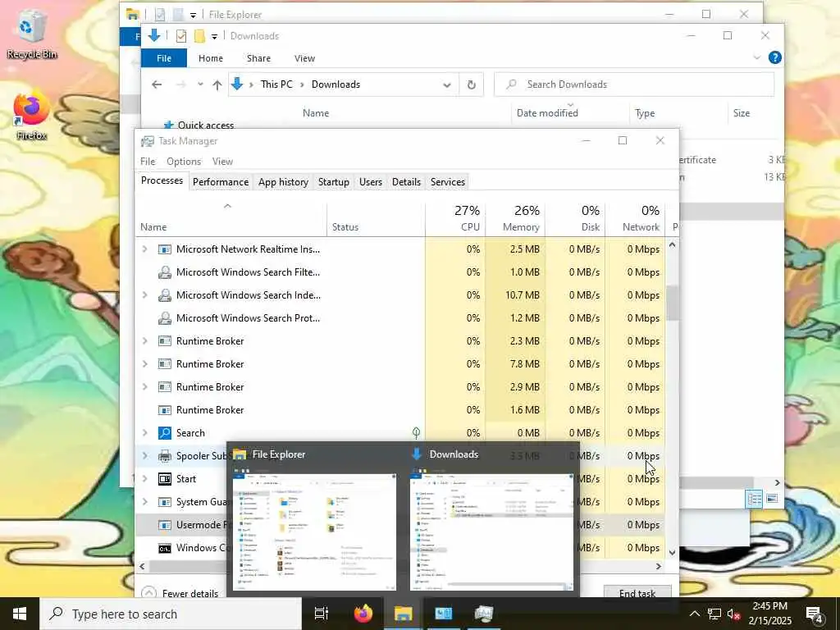The height and width of the screenshot is (630, 840).
Task: Switch to the Startup tab
Action: coord(333,182)
